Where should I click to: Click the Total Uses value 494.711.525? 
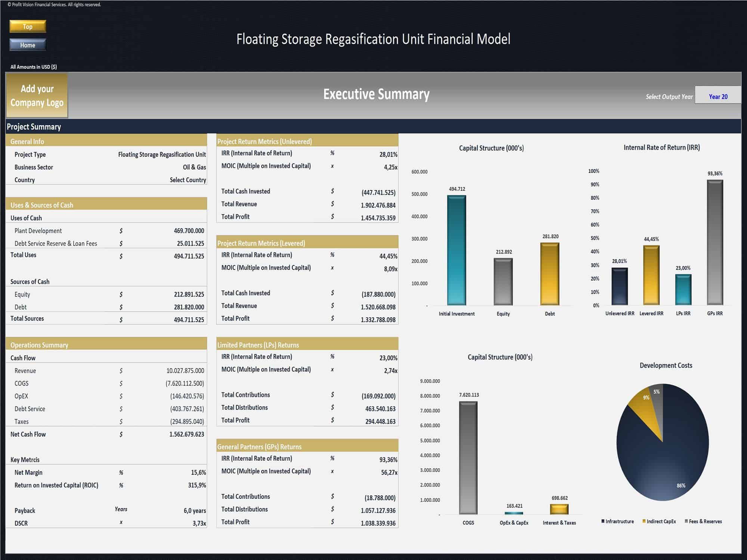(x=189, y=256)
